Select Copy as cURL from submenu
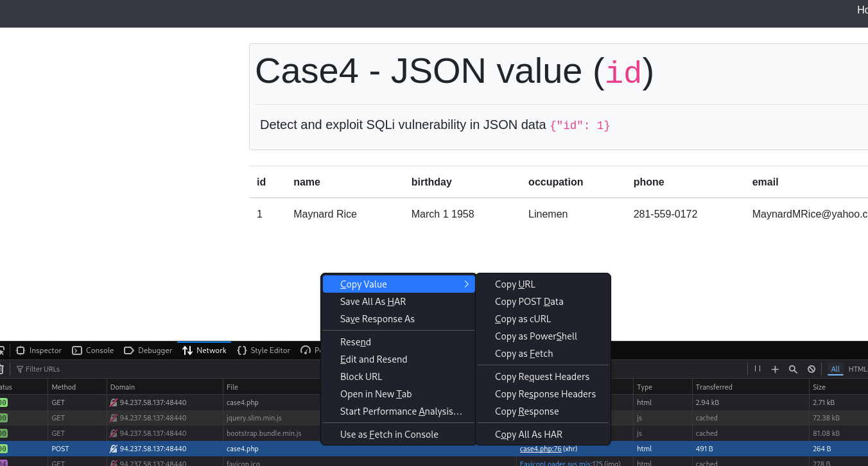This screenshot has width=868, height=466. [523, 319]
